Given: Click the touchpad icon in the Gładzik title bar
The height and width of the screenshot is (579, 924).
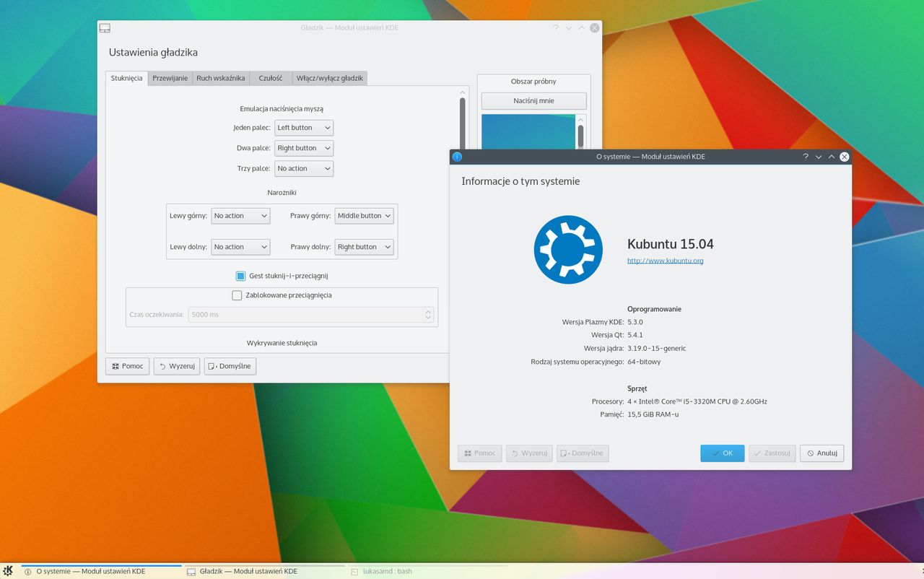Looking at the screenshot, I should (x=105, y=27).
